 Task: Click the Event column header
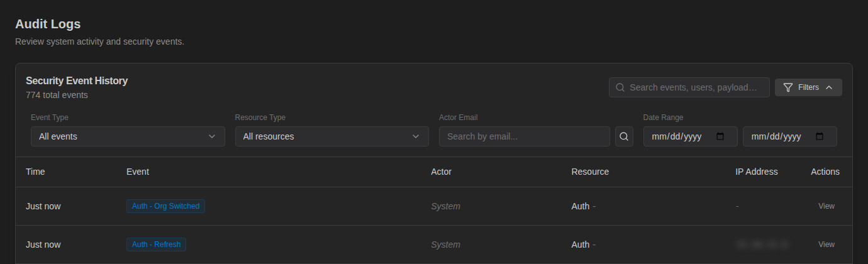[x=138, y=172]
